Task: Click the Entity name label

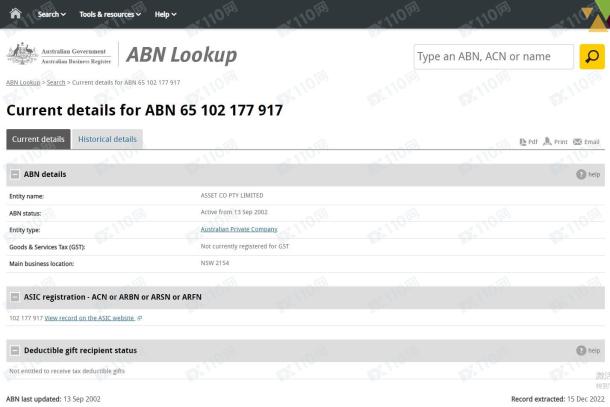Action: coord(26,196)
